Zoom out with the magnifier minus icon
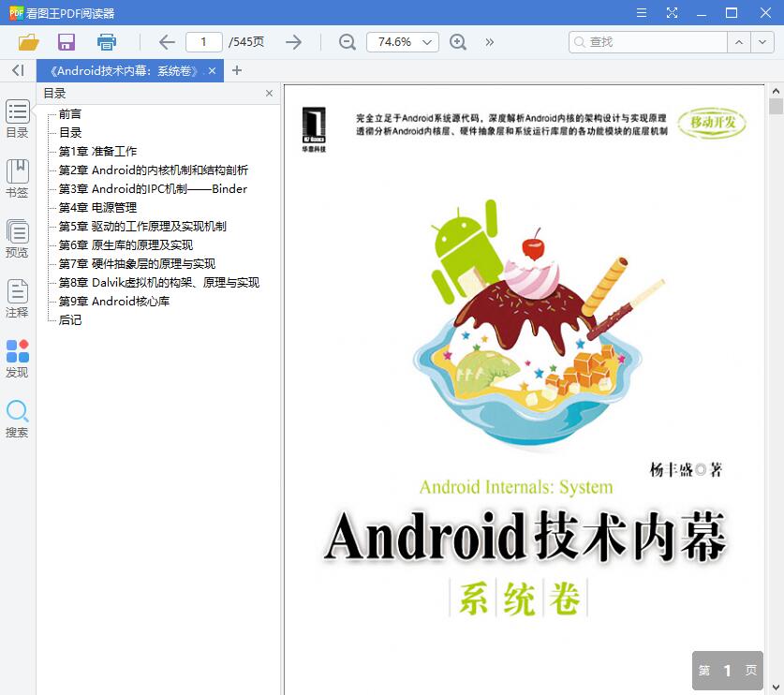Viewport: 784px width, 695px height. [x=346, y=42]
